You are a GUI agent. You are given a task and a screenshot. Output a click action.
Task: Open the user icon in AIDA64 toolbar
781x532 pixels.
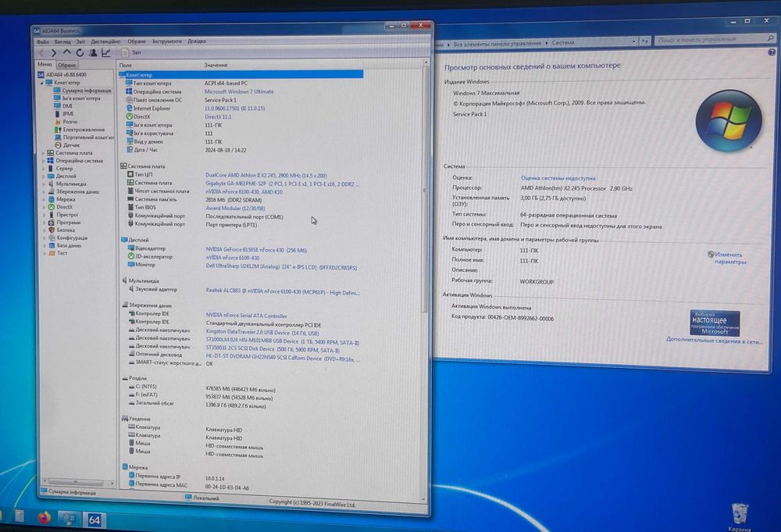(93, 52)
